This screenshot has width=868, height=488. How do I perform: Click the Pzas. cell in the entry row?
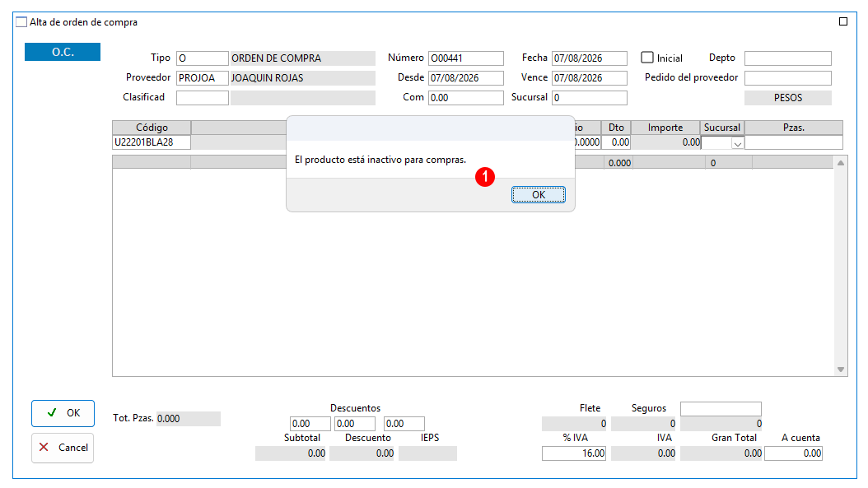(794, 142)
